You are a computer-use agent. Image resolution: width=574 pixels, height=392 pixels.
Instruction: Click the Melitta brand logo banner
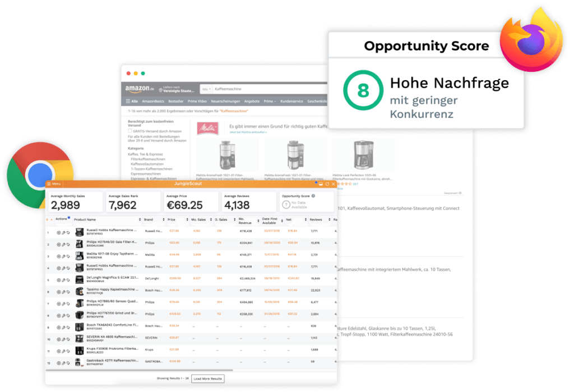(x=208, y=128)
